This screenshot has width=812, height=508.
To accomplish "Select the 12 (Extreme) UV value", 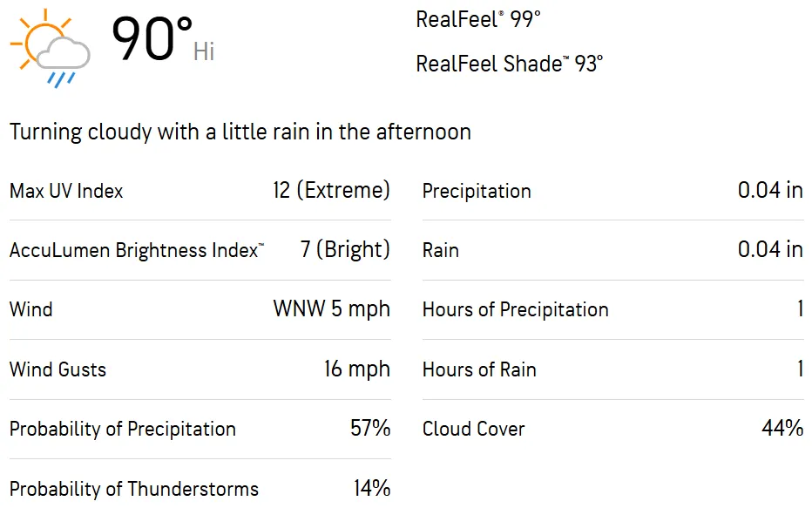I will point(331,190).
